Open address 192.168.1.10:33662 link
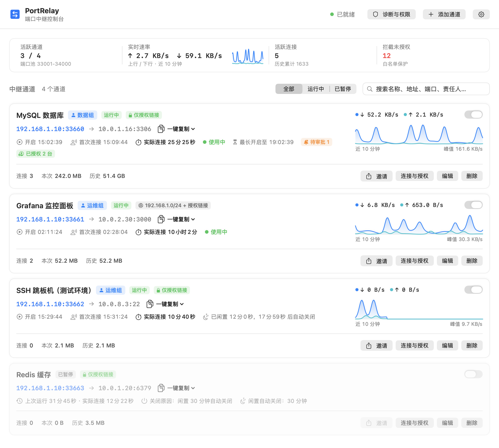Viewport: 499px width, 448px height. tap(50, 304)
